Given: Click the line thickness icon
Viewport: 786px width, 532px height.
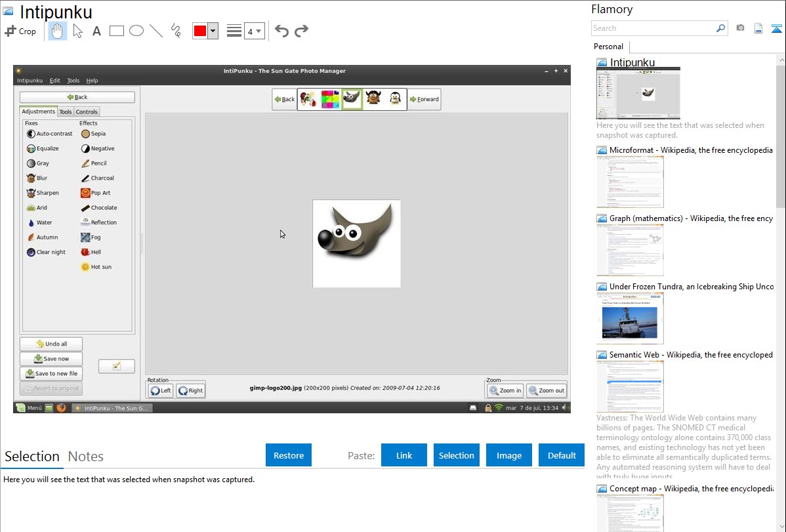Looking at the screenshot, I should (x=234, y=31).
